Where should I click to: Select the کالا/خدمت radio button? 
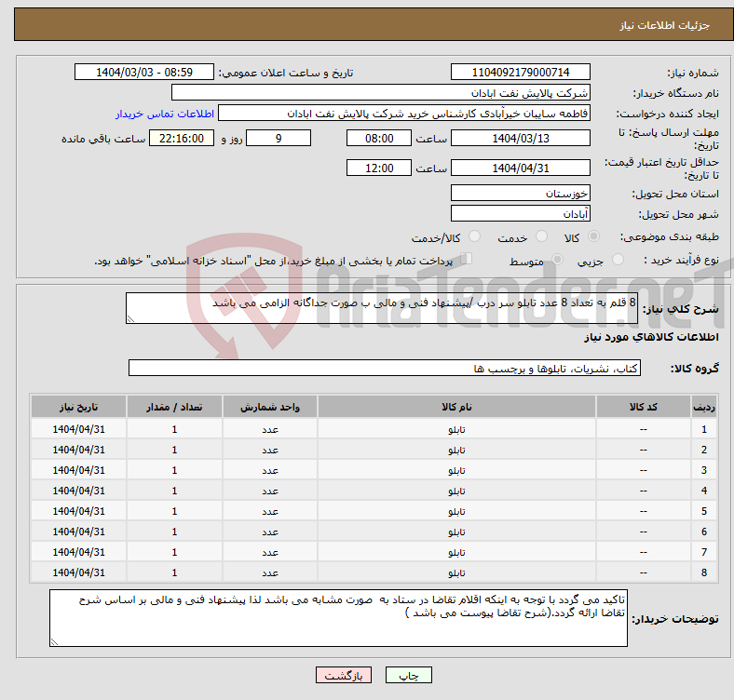point(475,236)
